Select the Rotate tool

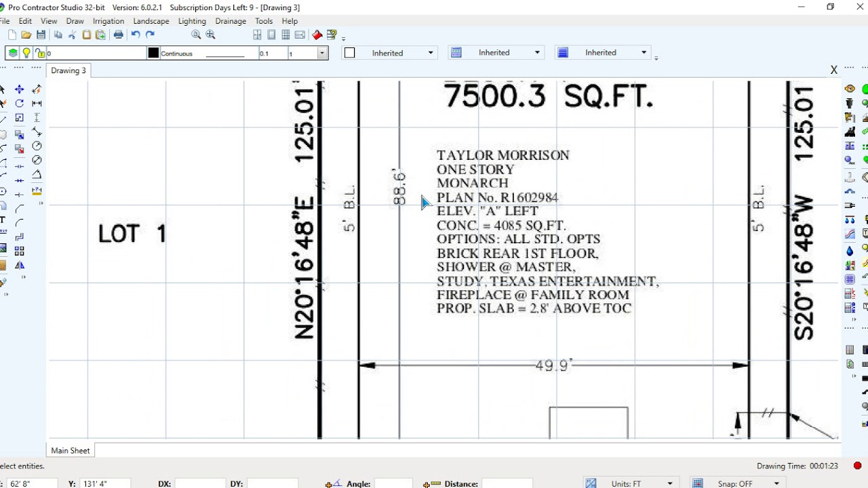[x=19, y=104]
